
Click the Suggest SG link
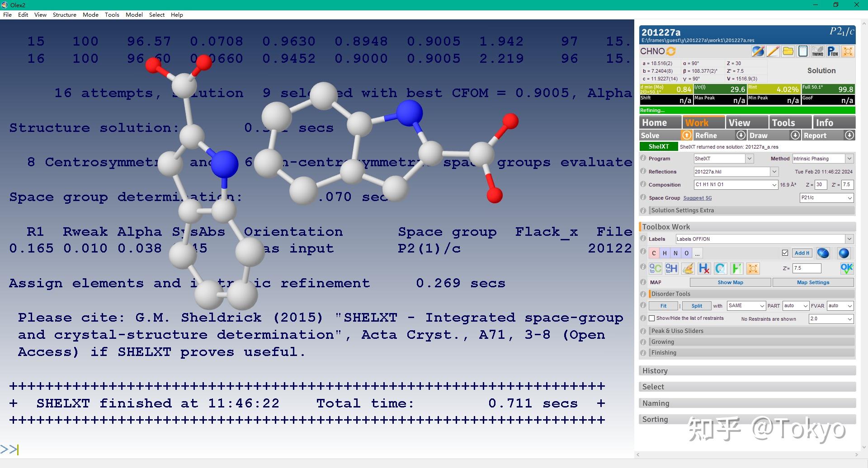pos(697,198)
